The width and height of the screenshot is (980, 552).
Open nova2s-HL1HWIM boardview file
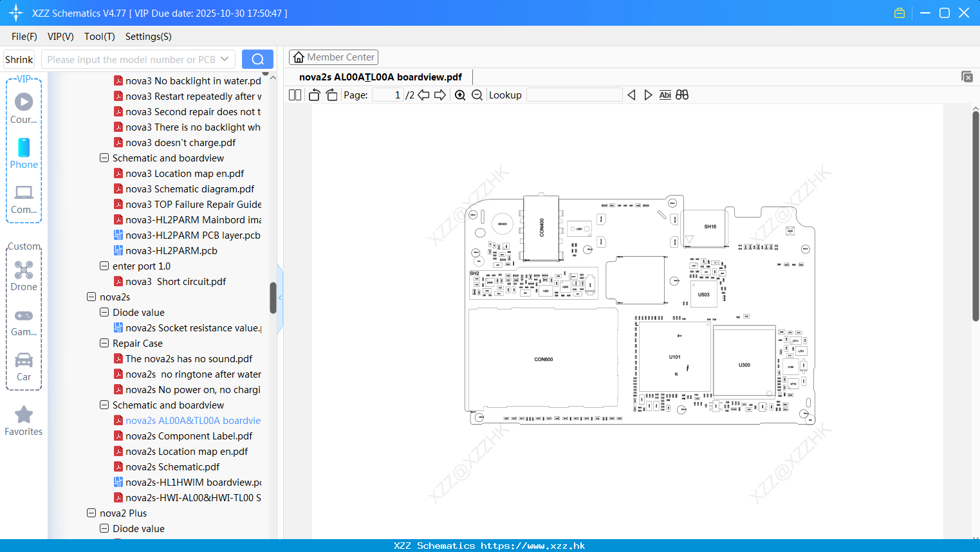tap(188, 482)
